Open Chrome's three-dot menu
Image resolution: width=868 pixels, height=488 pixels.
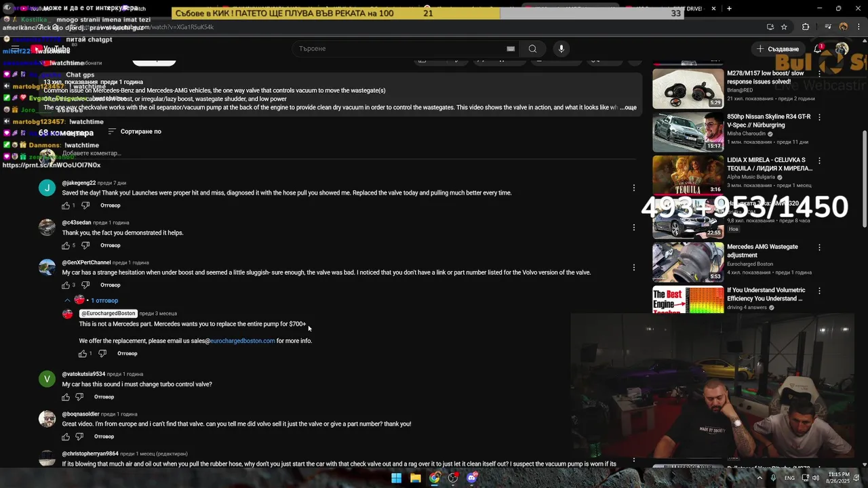coord(859,27)
